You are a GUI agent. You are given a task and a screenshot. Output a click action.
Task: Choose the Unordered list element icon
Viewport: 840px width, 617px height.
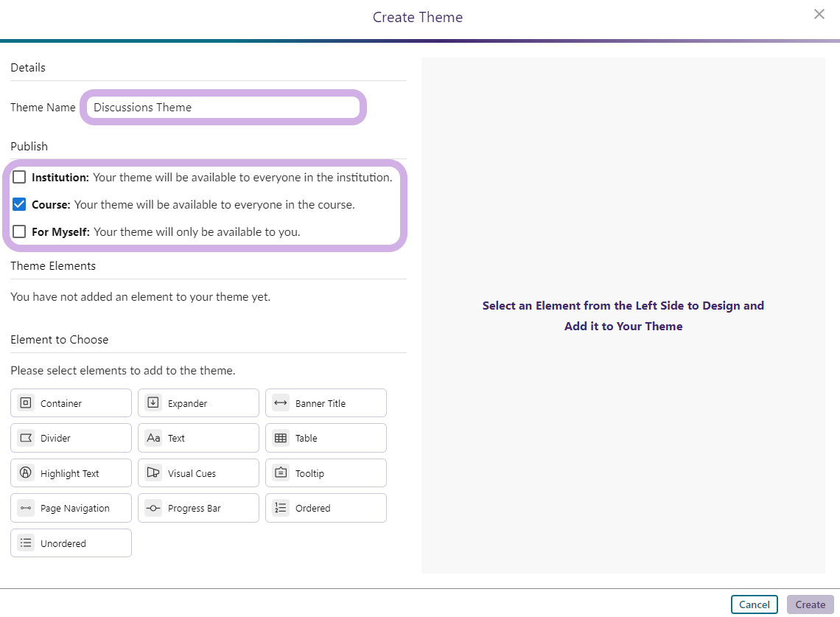[26, 543]
